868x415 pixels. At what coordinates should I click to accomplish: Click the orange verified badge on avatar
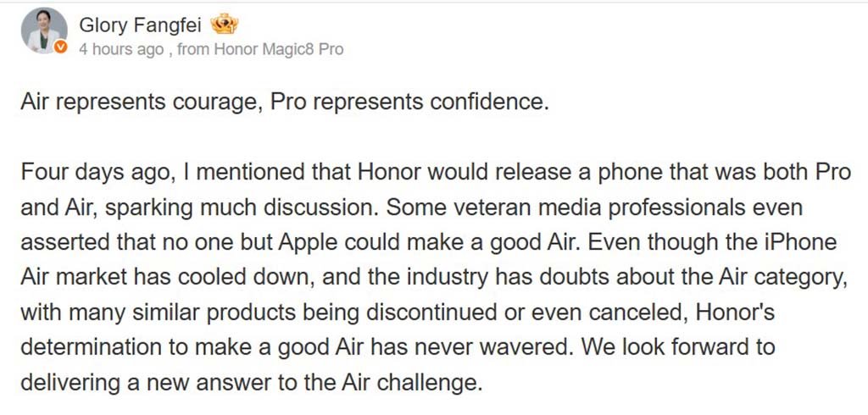[60, 48]
